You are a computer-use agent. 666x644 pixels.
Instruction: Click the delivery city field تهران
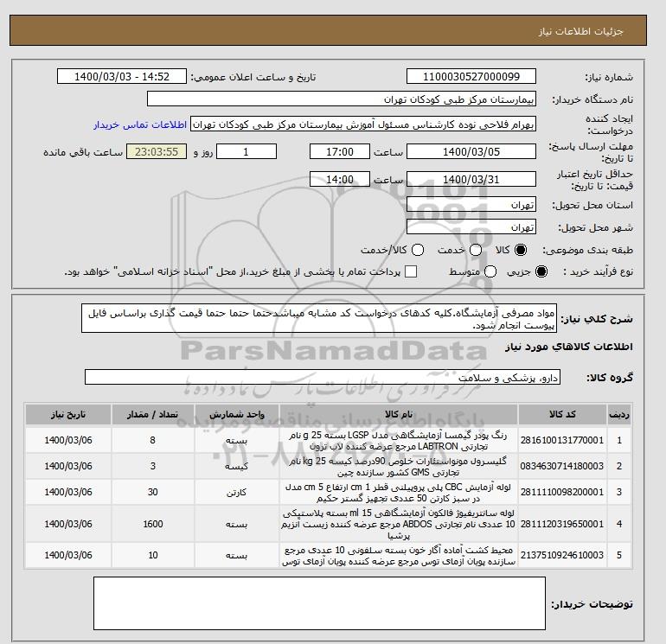pos(471,226)
